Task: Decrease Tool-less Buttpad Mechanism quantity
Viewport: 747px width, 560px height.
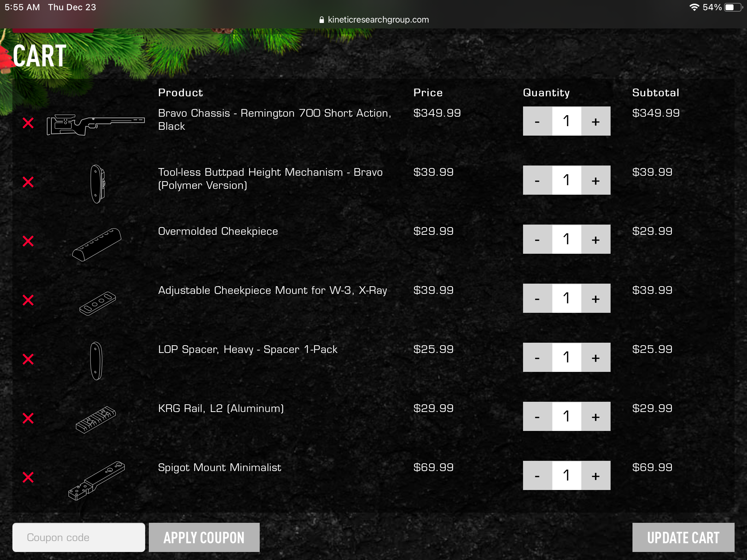Action: tap(537, 180)
